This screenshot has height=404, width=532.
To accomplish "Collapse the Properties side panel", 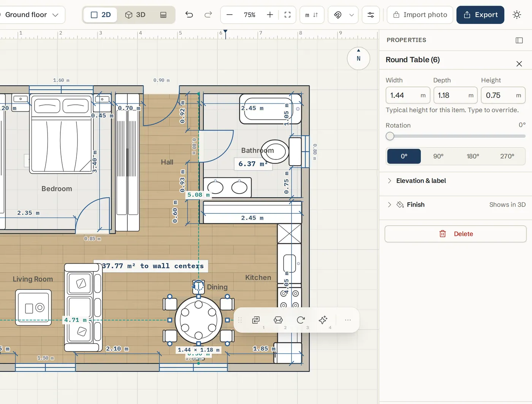I will [519, 40].
